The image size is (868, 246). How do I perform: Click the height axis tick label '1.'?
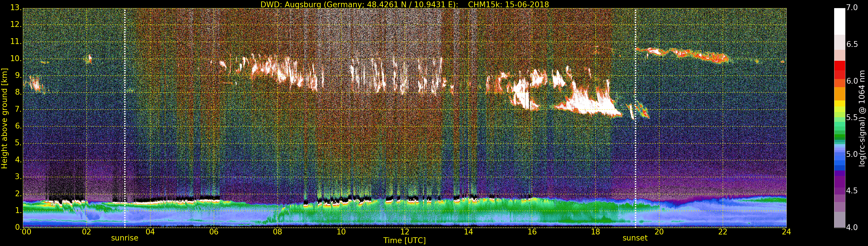click(x=18, y=210)
